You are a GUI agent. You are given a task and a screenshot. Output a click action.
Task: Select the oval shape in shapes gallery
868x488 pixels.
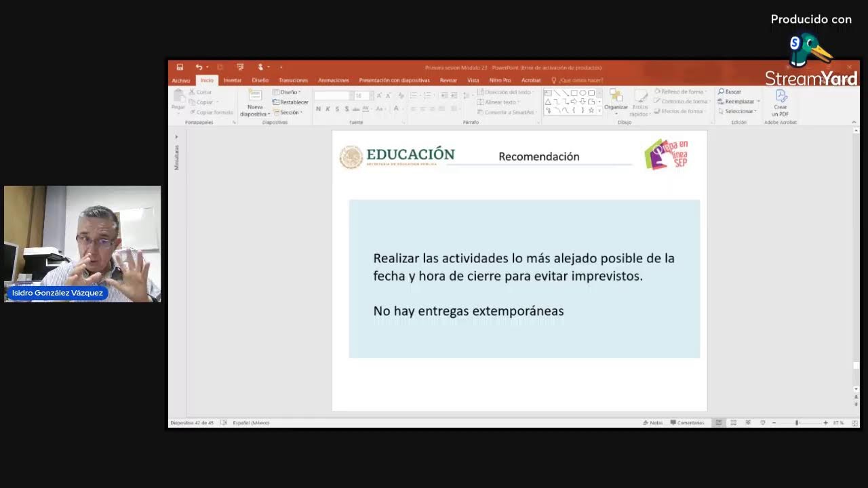pos(583,93)
